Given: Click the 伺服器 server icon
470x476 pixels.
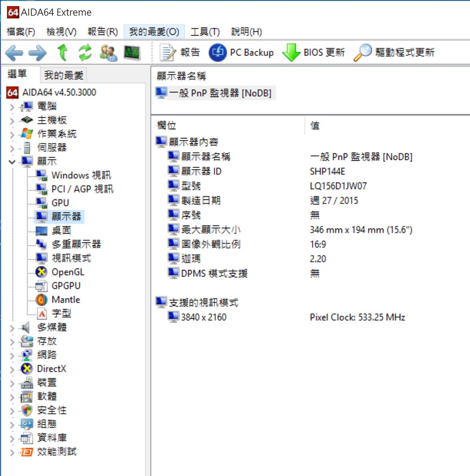Looking at the screenshot, I should (27, 148).
